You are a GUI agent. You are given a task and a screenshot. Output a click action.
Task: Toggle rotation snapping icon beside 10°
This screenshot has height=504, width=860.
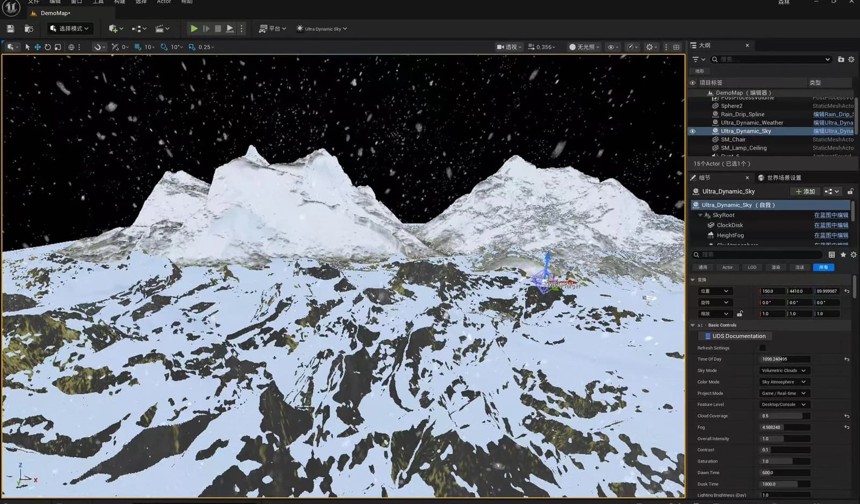click(x=164, y=47)
